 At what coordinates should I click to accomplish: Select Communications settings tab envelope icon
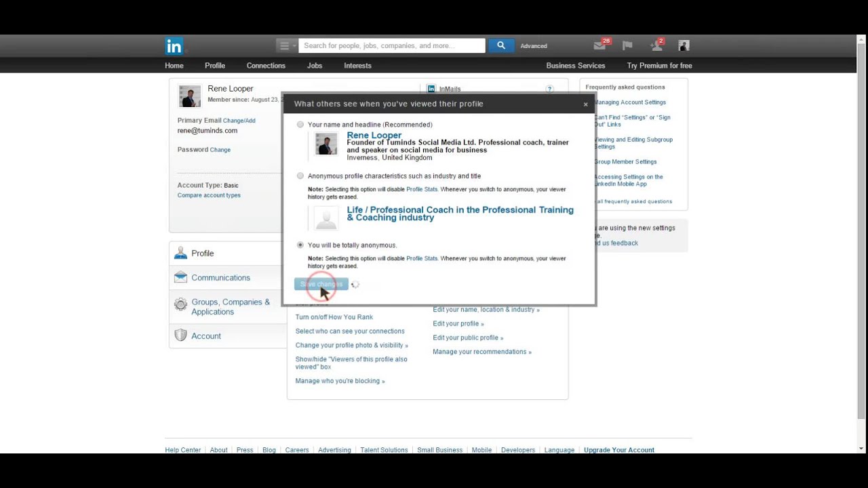[180, 277]
